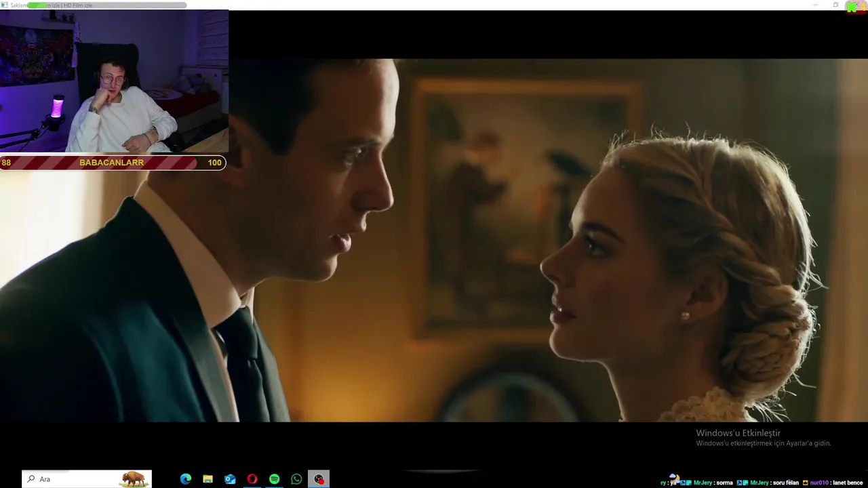Click chat message "MrJery : sorma"
Image resolution: width=868 pixels, height=488 pixels.
point(713,483)
